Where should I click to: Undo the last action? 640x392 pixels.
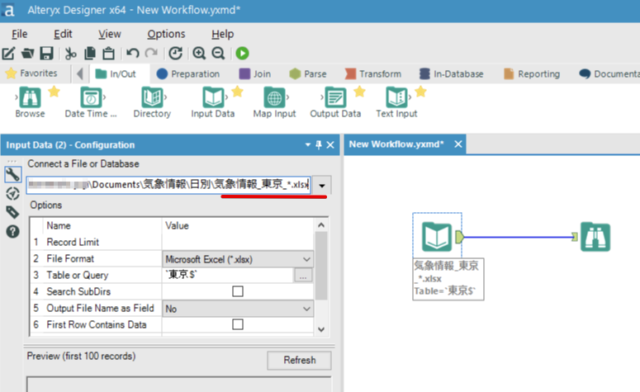(132, 53)
